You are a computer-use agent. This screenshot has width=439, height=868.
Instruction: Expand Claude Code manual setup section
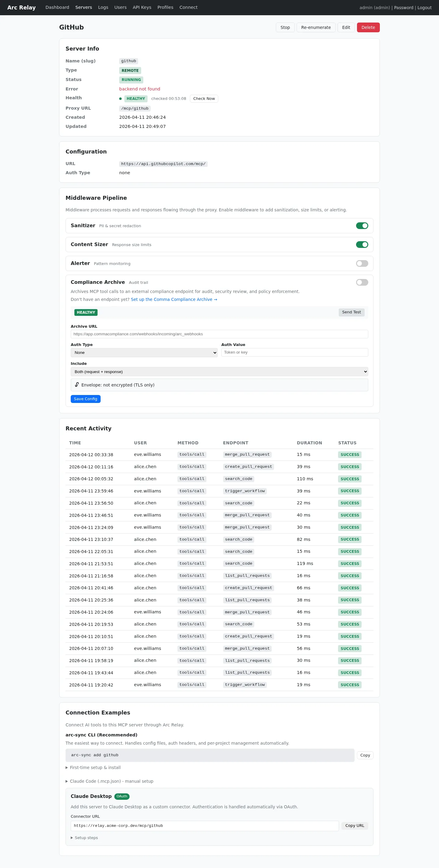[x=109, y=782]
